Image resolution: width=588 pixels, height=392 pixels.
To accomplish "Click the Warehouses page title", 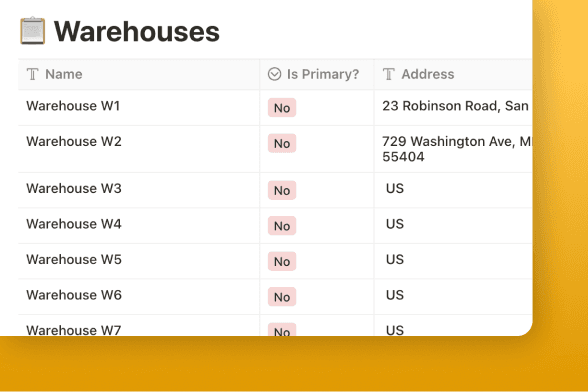I will pyautogui.click(x=137, y=32).
